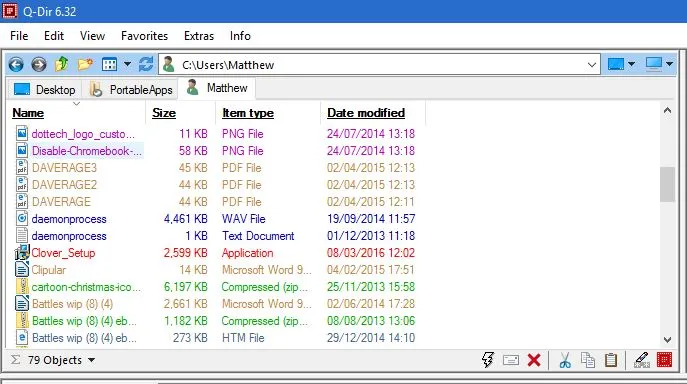687x384 pixels.
Task: Open the view mode grid icon
Action: pos(109,65)
